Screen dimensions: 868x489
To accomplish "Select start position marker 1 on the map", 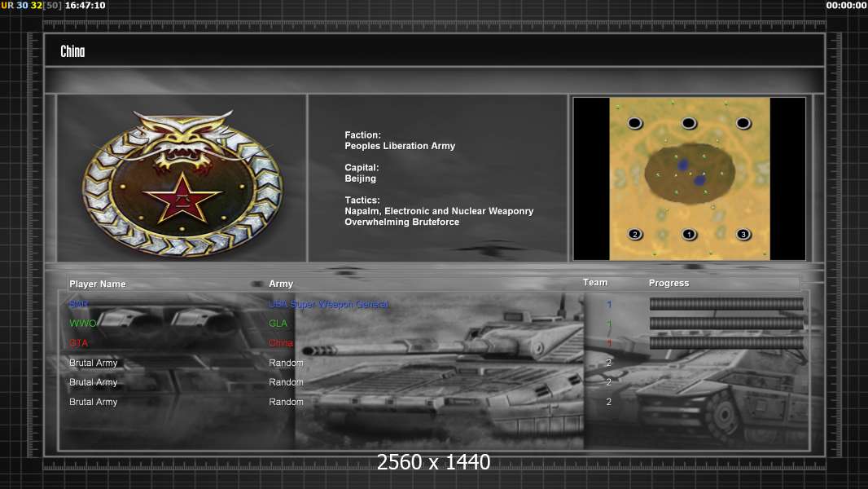I will coord(689,234).
